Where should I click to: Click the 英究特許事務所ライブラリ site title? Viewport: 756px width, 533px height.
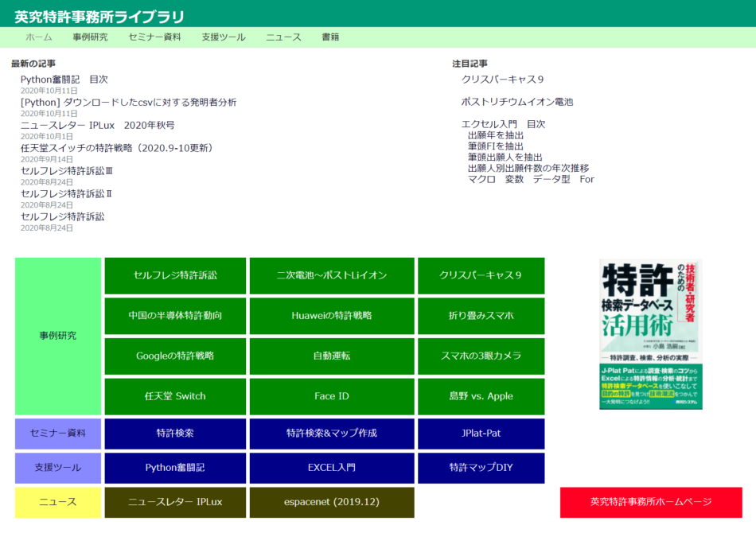99,17
